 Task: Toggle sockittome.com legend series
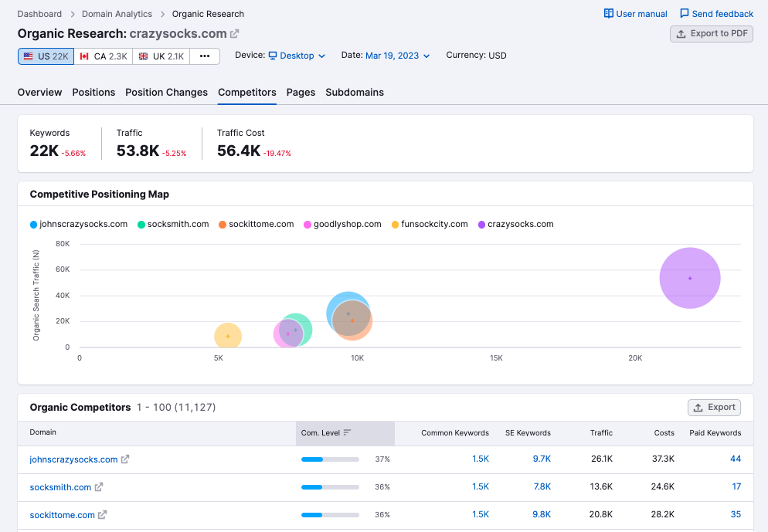[x=257, y=224]
